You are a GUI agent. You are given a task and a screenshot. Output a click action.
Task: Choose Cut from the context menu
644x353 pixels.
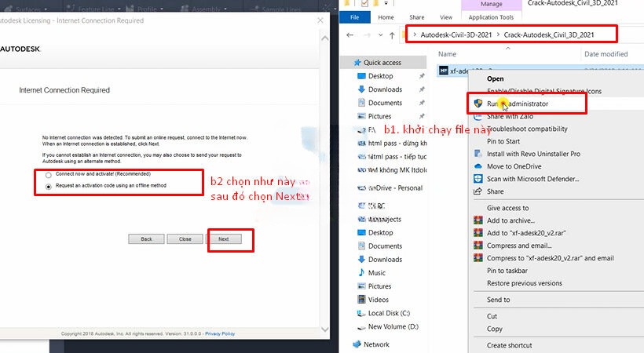pyautogui.click(x=492, y=316)
